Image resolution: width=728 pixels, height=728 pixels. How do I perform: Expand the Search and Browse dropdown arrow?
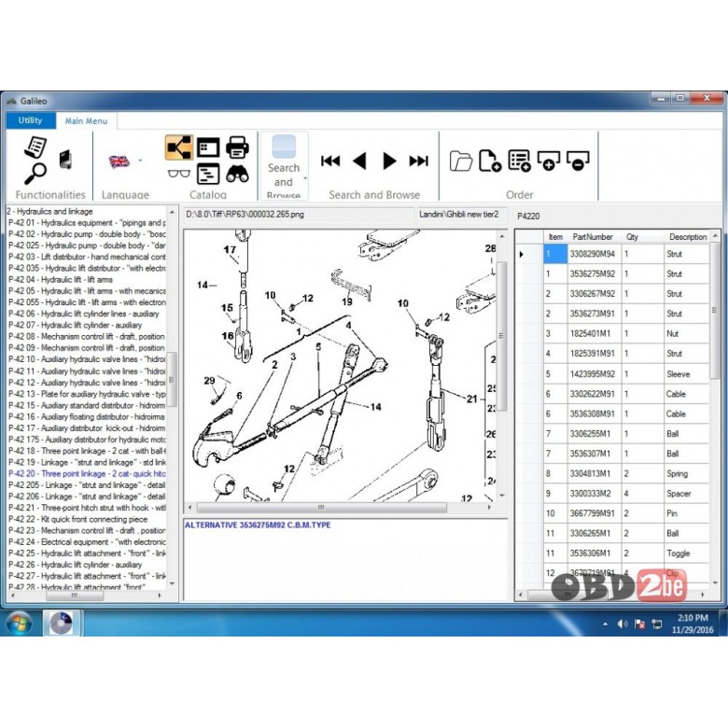(305, 178)
